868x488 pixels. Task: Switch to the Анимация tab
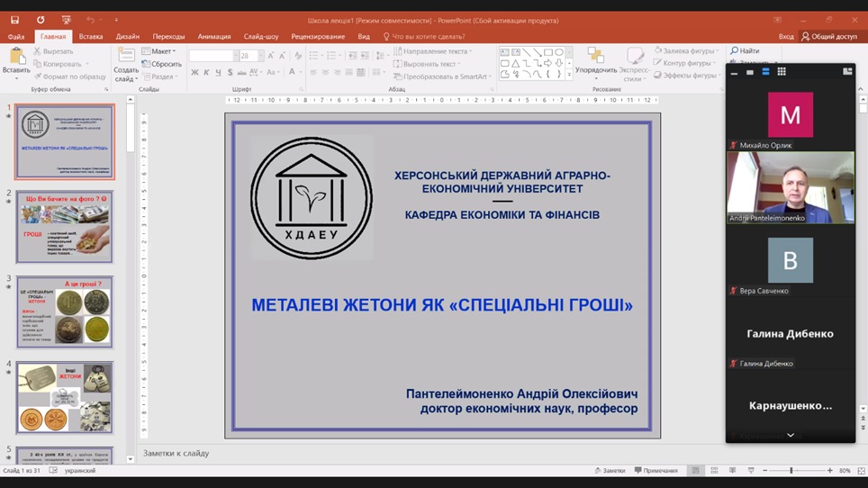tap(214, 37)
